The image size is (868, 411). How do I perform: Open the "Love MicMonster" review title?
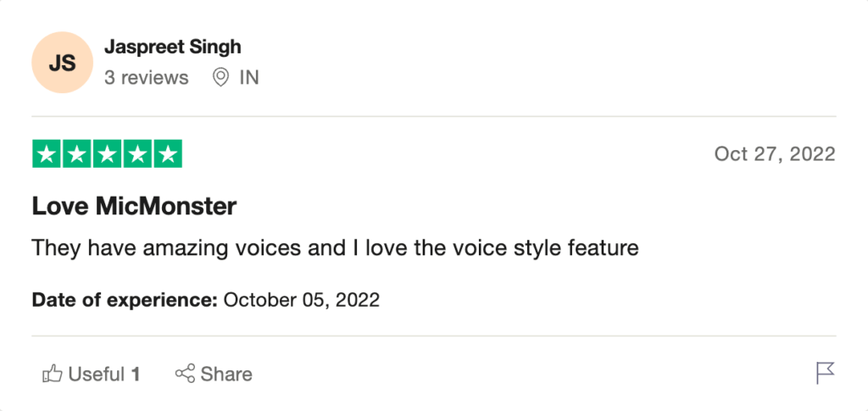pos(134,206)
